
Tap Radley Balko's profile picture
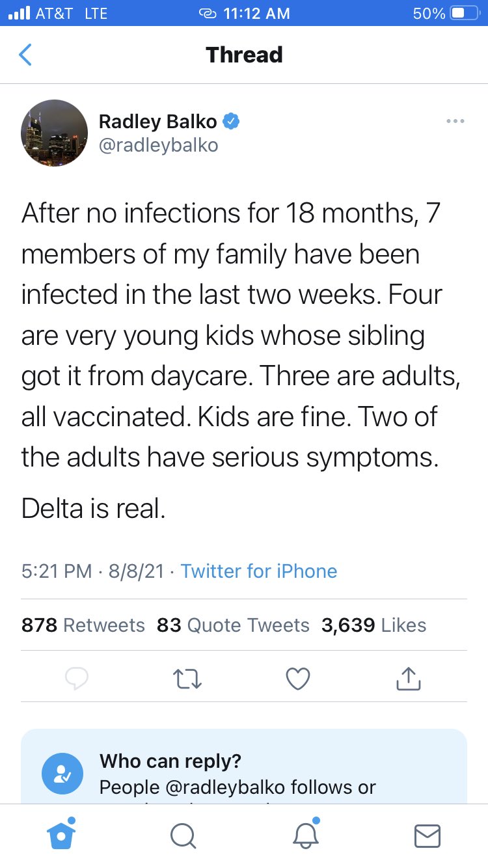55,132
